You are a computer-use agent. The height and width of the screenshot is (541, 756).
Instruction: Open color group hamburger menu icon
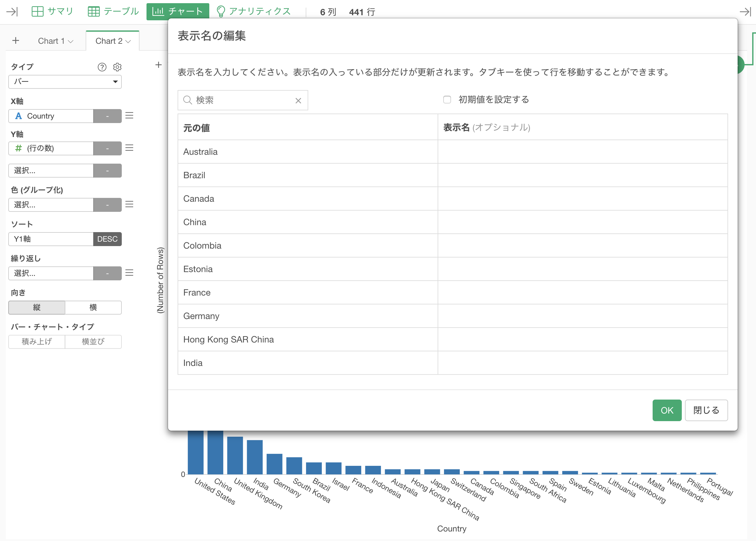coord(129,204)
